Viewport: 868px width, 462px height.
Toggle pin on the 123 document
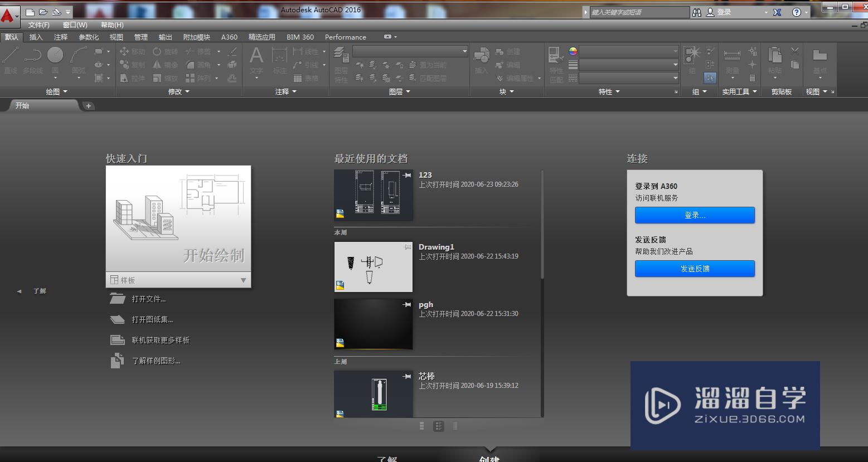pos(407,175)
